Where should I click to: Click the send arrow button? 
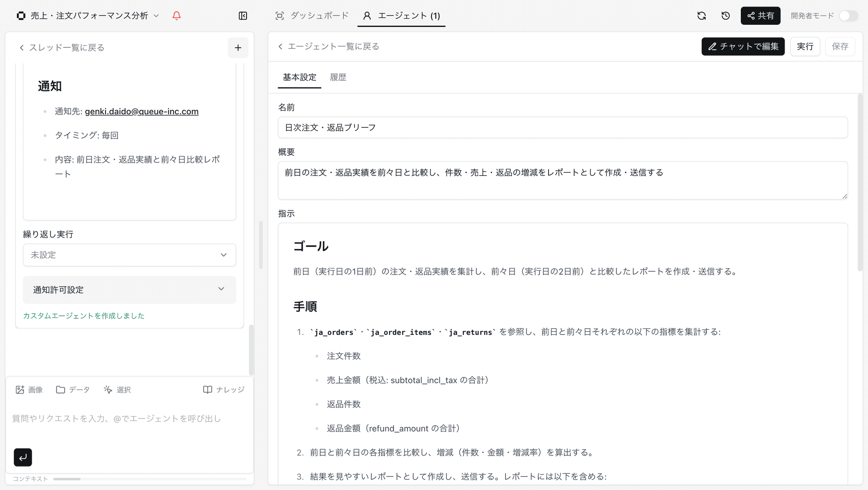23,457
